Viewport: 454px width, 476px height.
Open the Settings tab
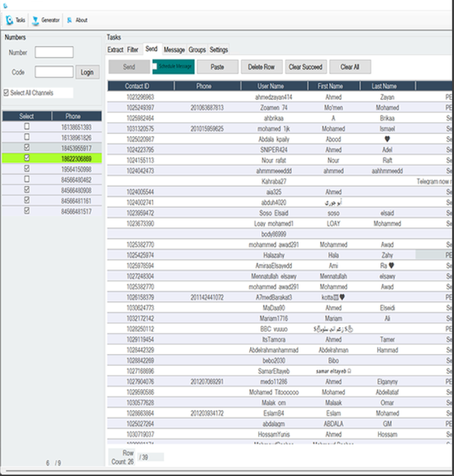point(219,50)
